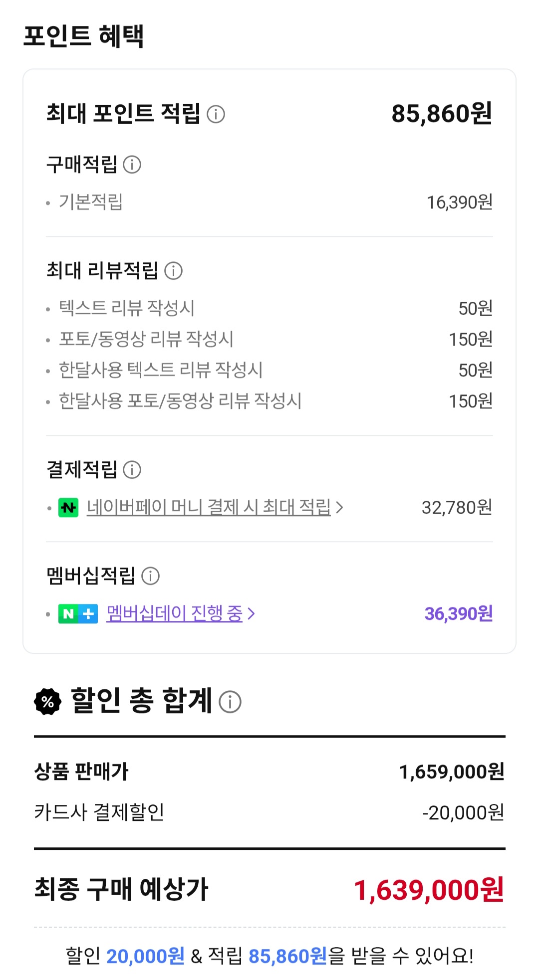Tap purple chevron after 멤버십데이 진행 중

pyautogui.click(x=252, y=613)
